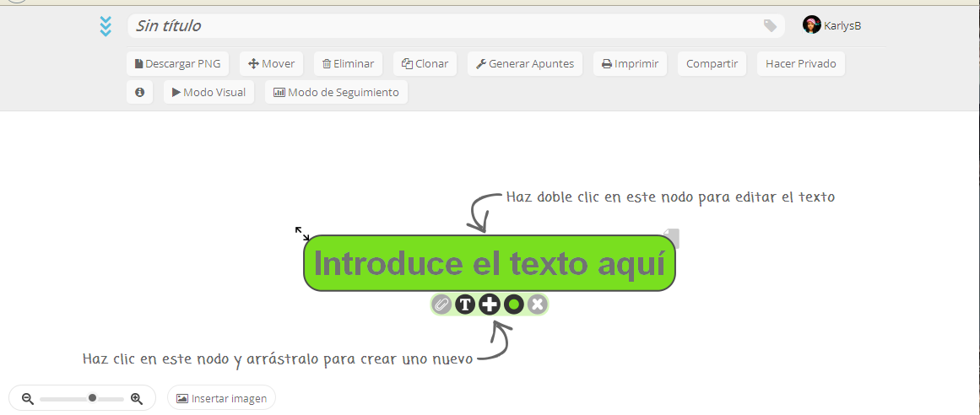This screenshot has height=415, width=980.
Task: Click Generar Apuntes button
Action: (x=525, y=64)
